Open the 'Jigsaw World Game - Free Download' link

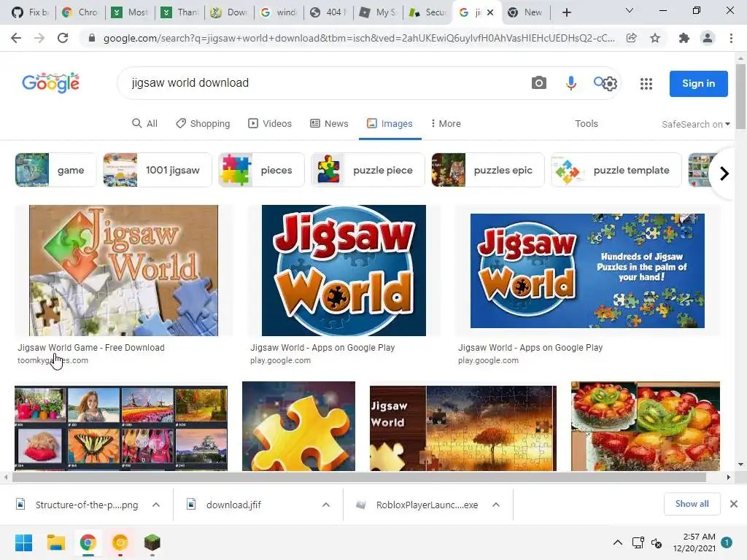[x=91, y=348]
